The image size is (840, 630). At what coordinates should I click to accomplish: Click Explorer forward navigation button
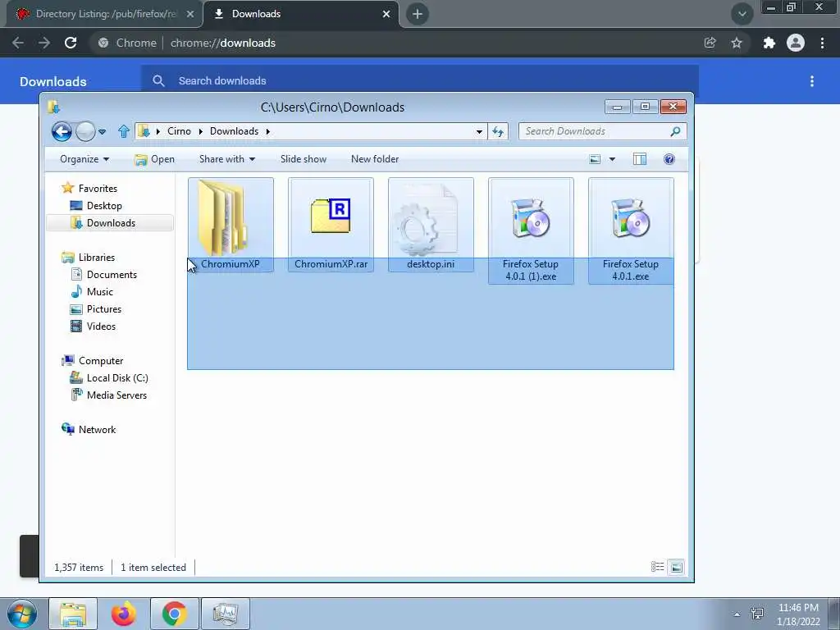(x=85, y=131)
